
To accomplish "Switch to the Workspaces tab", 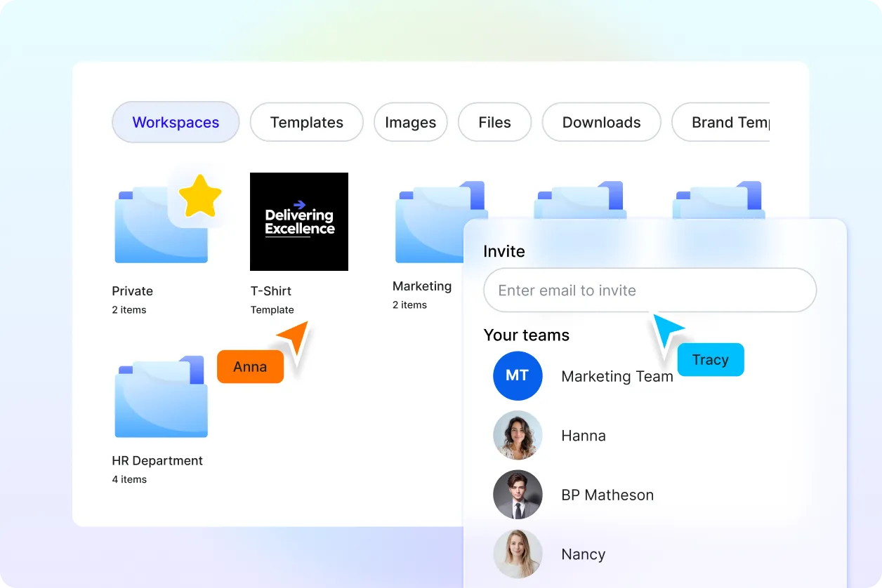I will [x=176, y=122].
